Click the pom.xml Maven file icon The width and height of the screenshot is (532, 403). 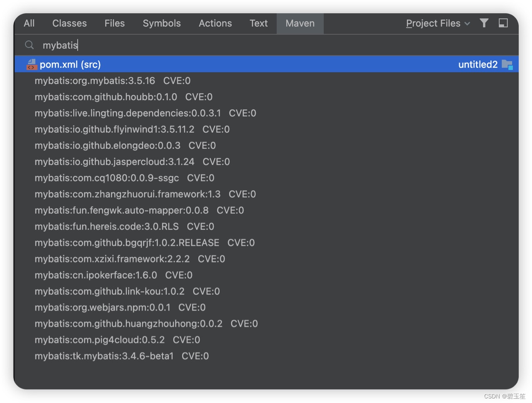(x=32, y=64)
